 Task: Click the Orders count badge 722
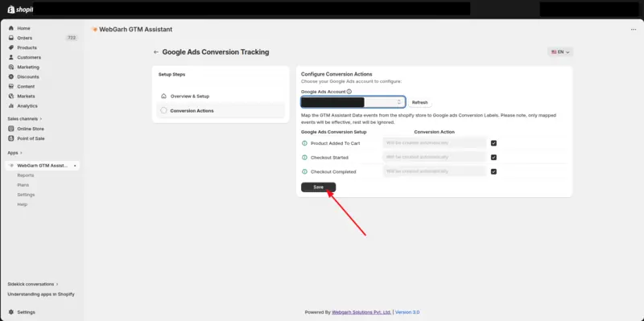point(72,38)
